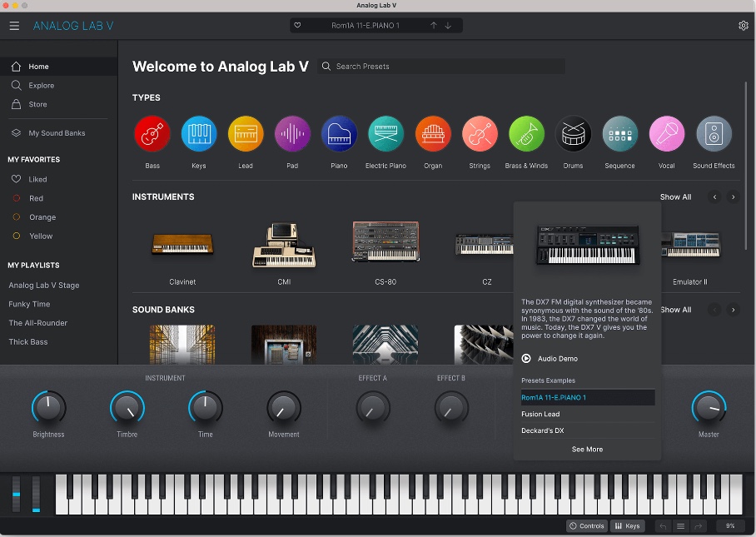Select preset Rom1A 11-E.PIANO 1 in popup
The width and height of the screenshot is (756, 537).
click(588, 398)
